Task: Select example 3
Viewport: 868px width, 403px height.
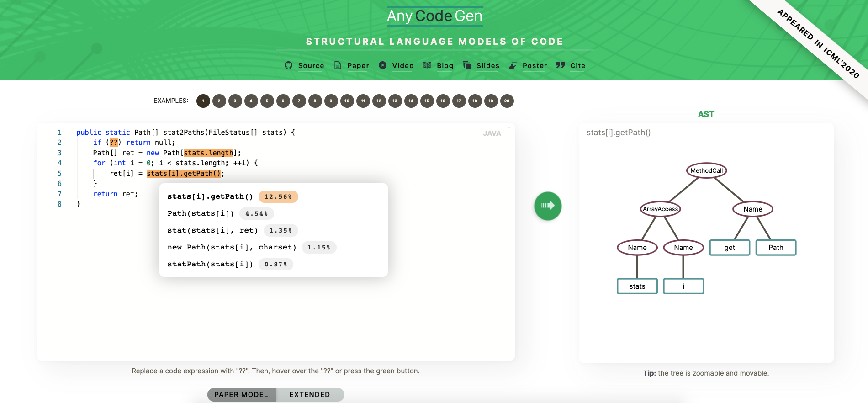Action: point(235,101)
